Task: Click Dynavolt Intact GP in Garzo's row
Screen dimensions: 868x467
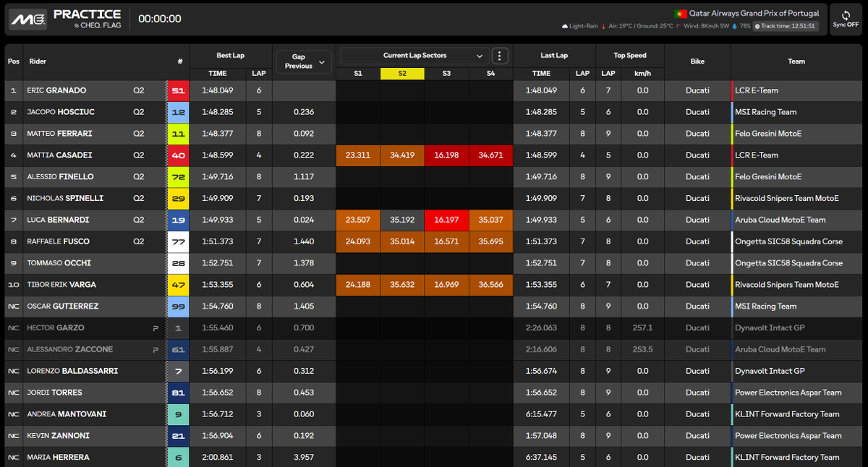Action: (770, 327)
